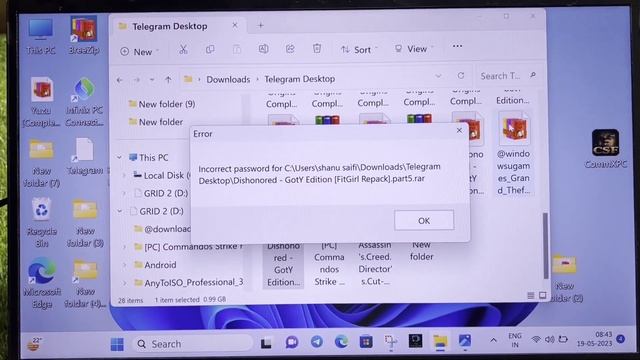Click the Delete trash icon
This screenshot has height=360, width=640.
coord(317,49)
